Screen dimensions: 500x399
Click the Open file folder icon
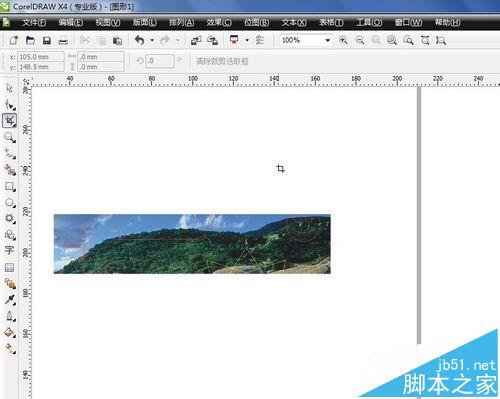(x=30, y=41)
